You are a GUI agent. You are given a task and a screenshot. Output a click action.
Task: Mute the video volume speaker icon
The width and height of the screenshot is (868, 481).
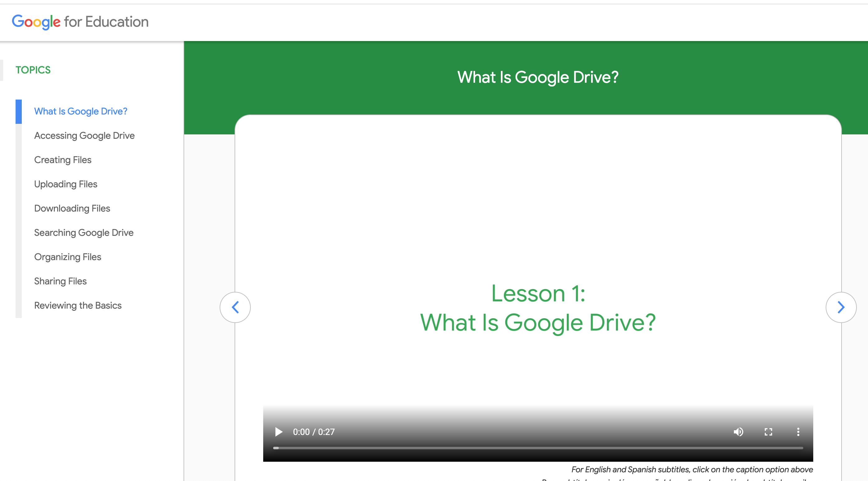pos(738,432)
